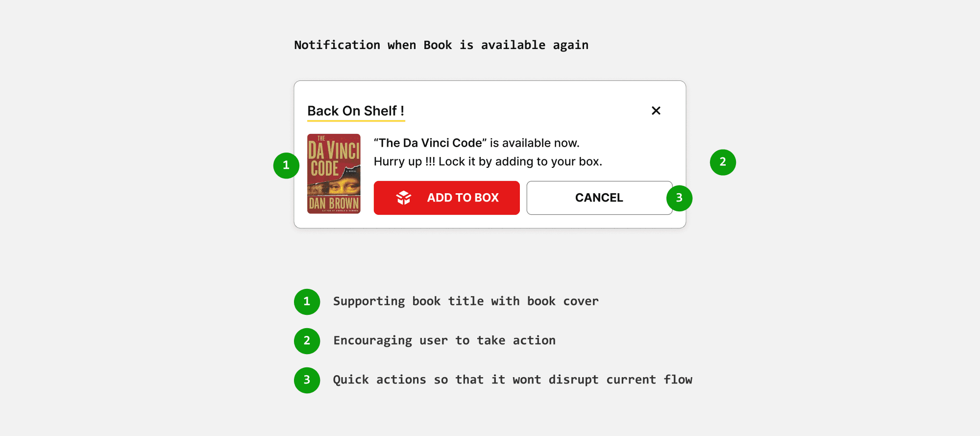Select the bold The Da Vinci Code message title

[x=430, y=143]
